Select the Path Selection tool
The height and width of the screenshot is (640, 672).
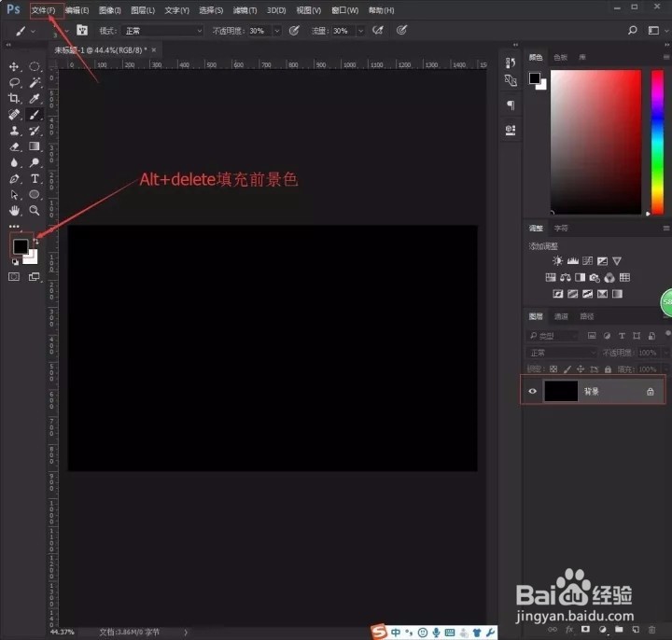(14, 195)
